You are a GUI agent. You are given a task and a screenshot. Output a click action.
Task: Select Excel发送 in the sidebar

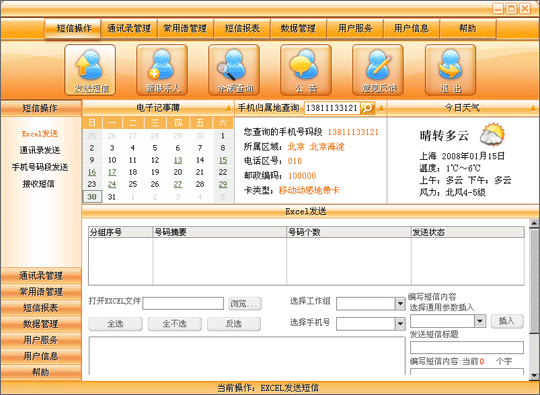[40, 134]
